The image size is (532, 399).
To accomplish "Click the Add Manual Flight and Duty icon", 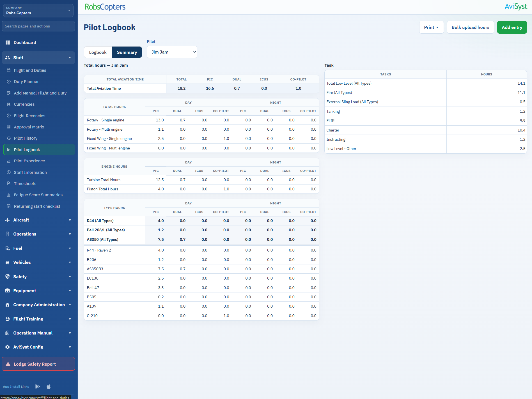I will (x=9, y=93).
